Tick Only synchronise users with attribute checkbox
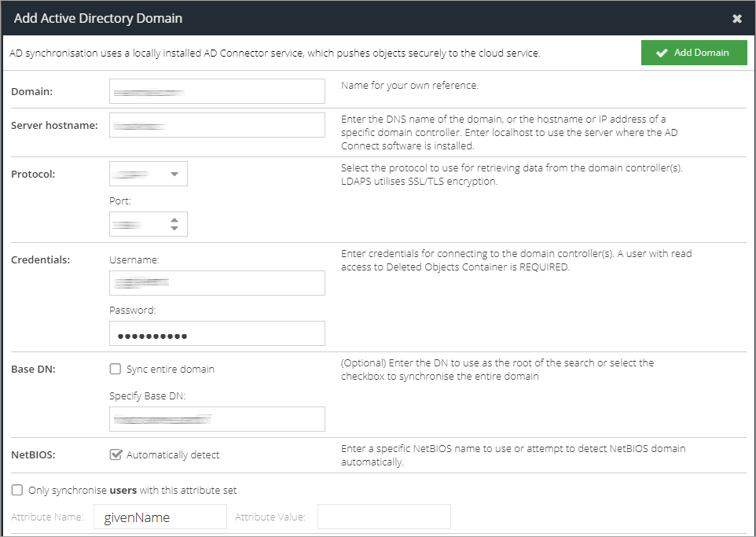This screenshot has height=537, width=756. pyautogui.click(x=17, y=490)
